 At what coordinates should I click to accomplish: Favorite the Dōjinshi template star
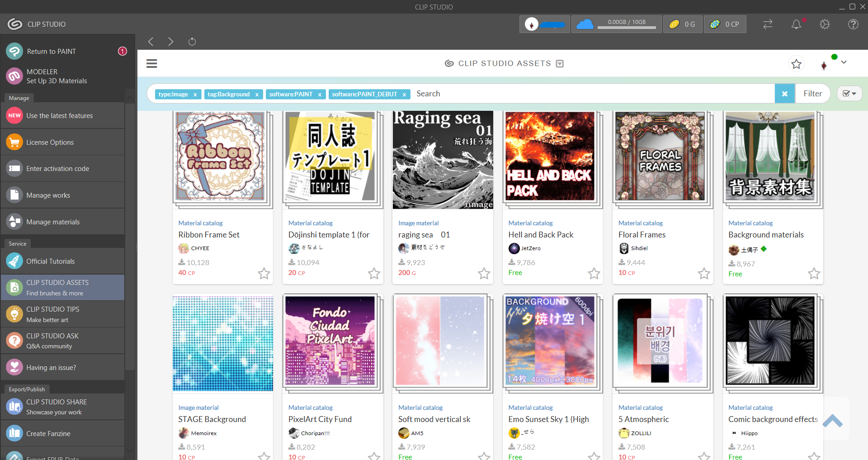374,273
